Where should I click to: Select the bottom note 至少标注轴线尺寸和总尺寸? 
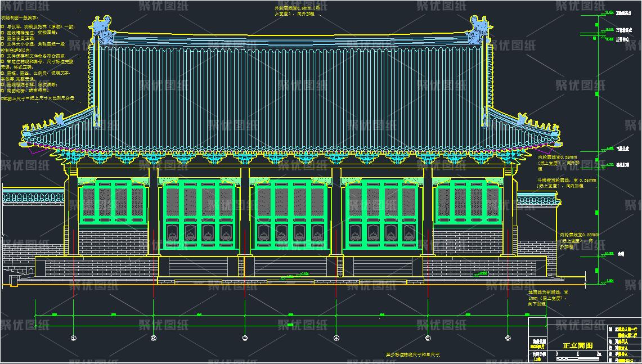coord(413,354)
